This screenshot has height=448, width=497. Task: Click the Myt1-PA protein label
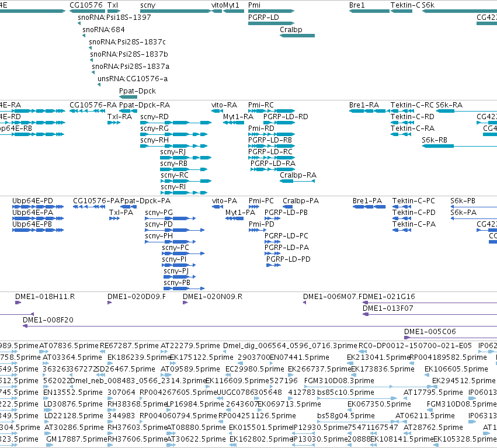(x=240, y=213)
